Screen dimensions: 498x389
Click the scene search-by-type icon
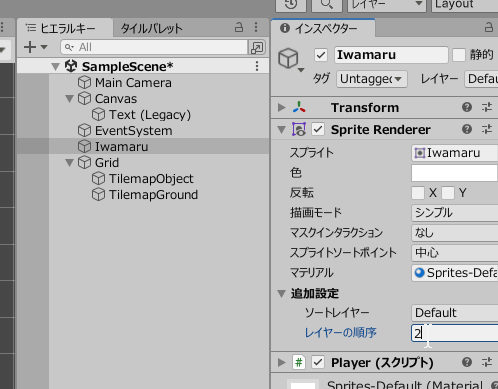click(257, 47)
